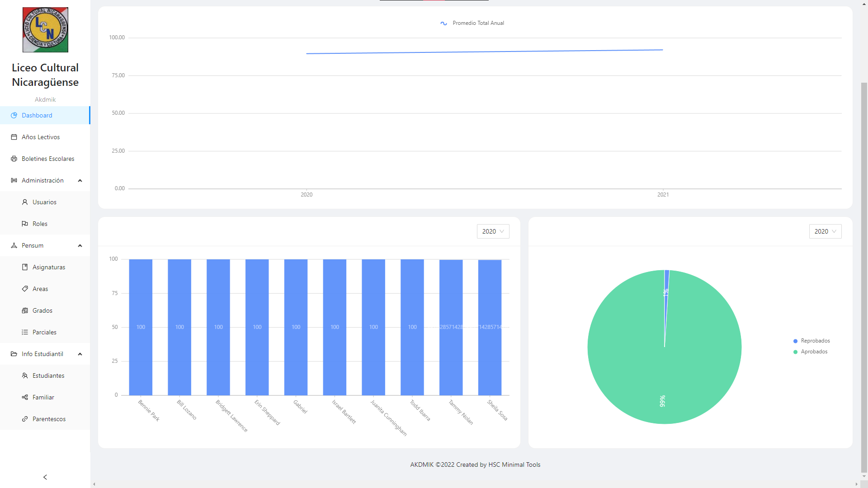
Task: Open the pie chart year dropdown
Action: pyautogui.click(x=825, y=231)
